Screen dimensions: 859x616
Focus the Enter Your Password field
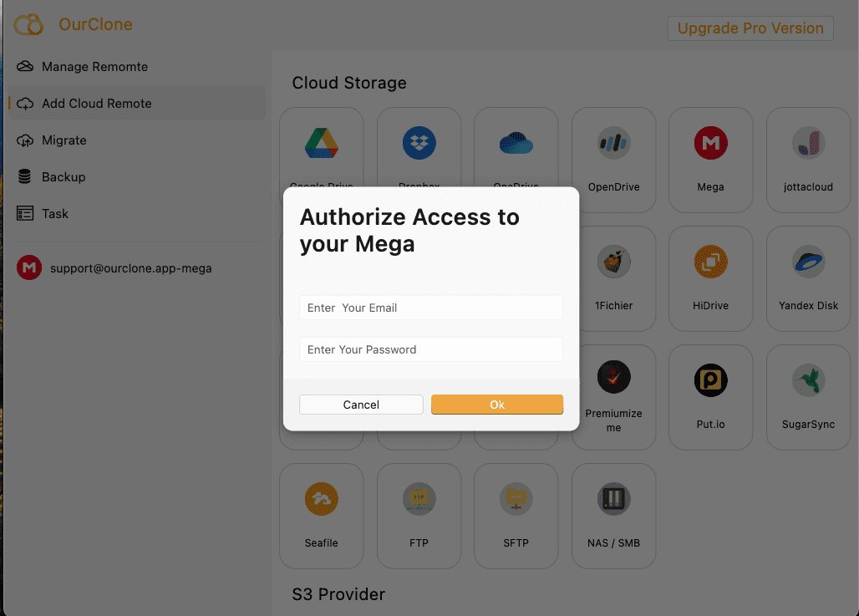431,349
